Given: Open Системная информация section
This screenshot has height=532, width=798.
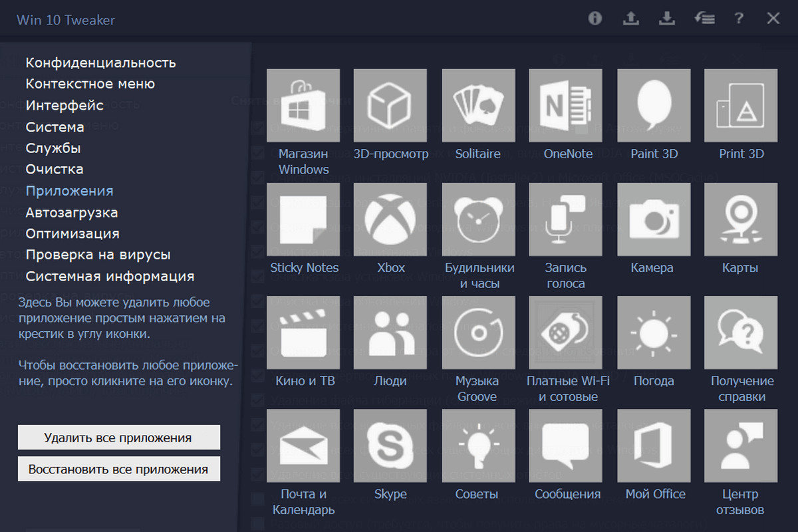Looking at the screenshot, I should 110,276.
